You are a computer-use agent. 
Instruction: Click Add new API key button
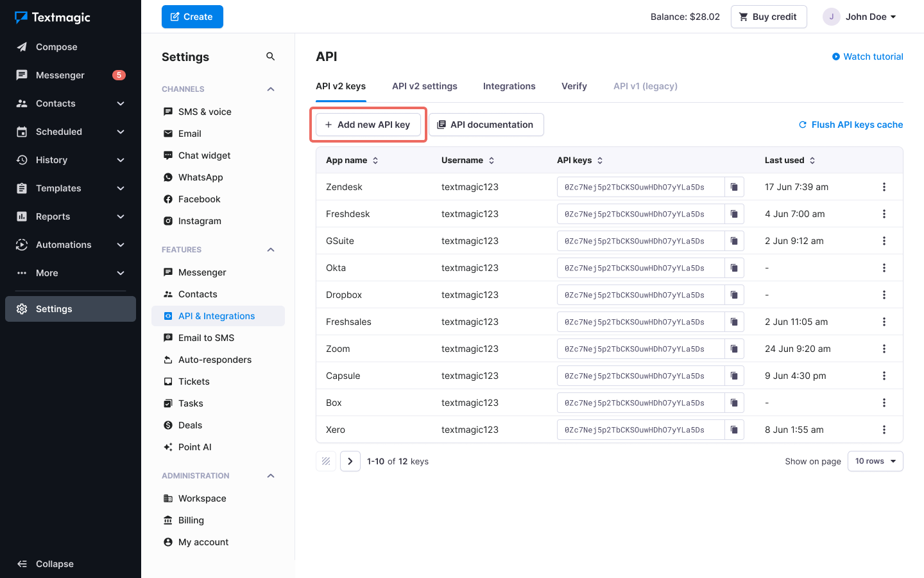(x=368, y=125)
